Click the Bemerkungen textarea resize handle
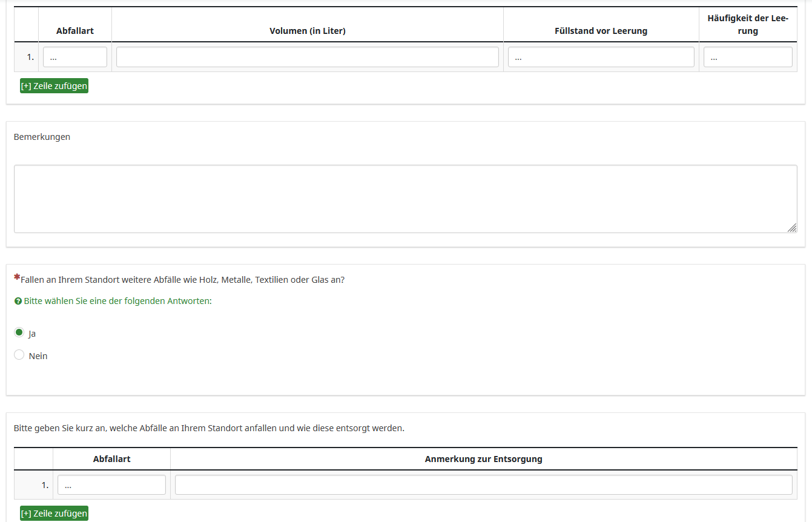 (x=791, y=228)
